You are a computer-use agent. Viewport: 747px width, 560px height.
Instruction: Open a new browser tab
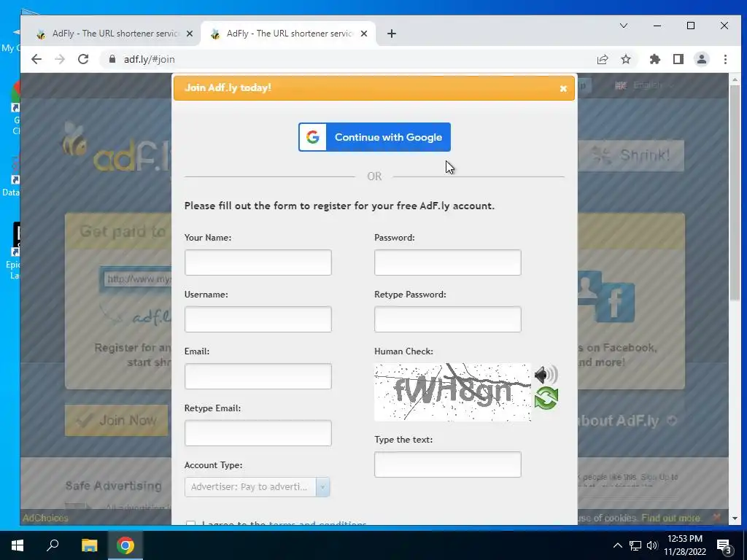tap(392, 34)
